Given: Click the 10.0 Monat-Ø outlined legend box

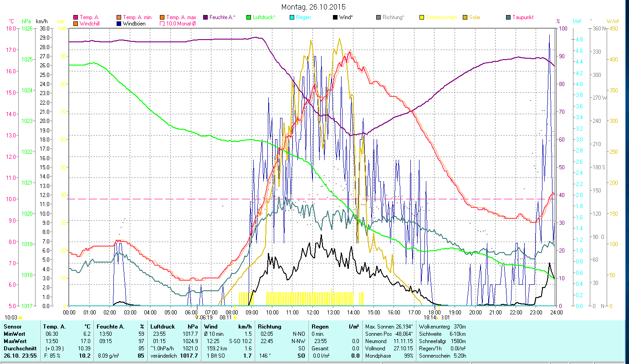Looking at the screenshot, I should [x=162, y=23].
